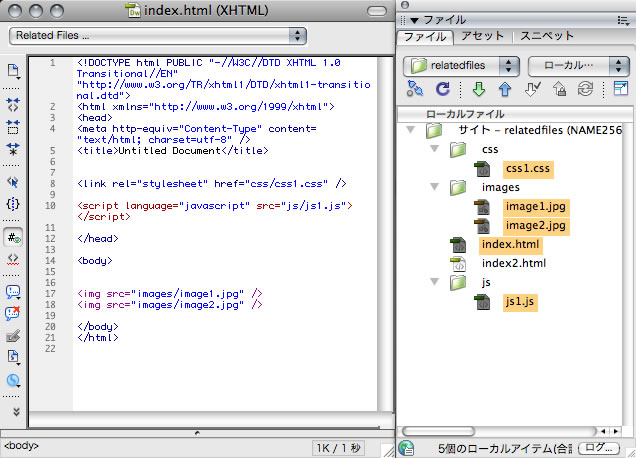
Task: Select image1.jpg in file tree
Action: click(536, 206)
